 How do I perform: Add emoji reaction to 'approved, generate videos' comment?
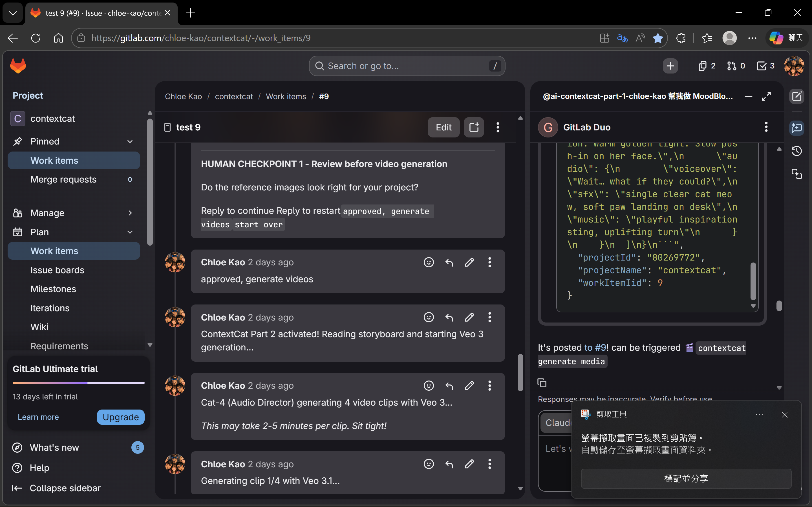[x=429, y=262]
